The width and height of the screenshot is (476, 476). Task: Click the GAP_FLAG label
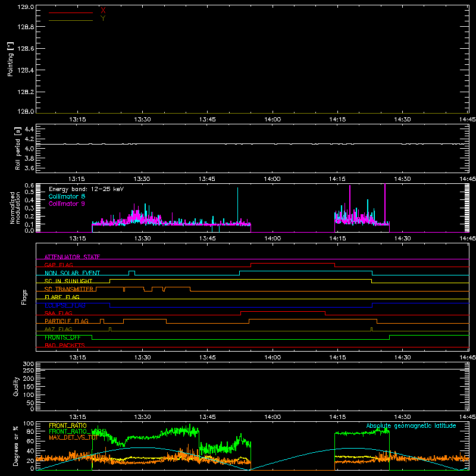(58, 265)
